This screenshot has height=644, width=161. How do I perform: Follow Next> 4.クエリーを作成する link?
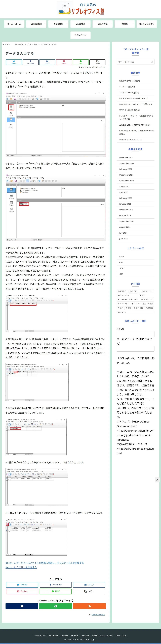pos(21,567)
